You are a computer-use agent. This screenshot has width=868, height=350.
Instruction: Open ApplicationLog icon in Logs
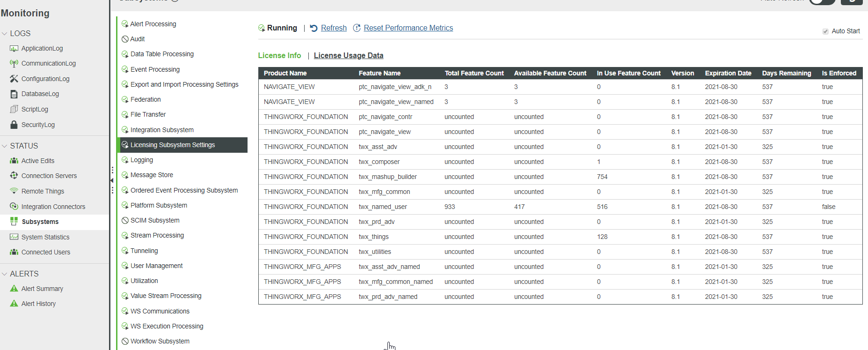pos(14,48)
